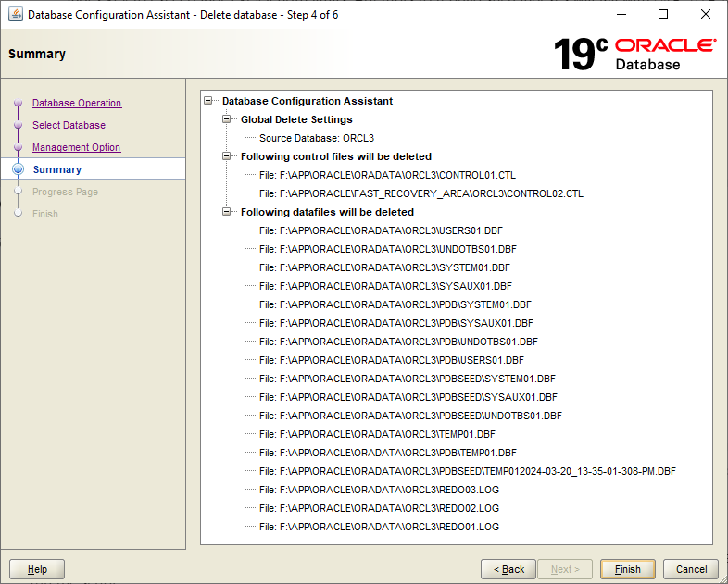Select the Summary step in sidebar
This screenshot has width=728, height=584.
[x=57, y=169]
